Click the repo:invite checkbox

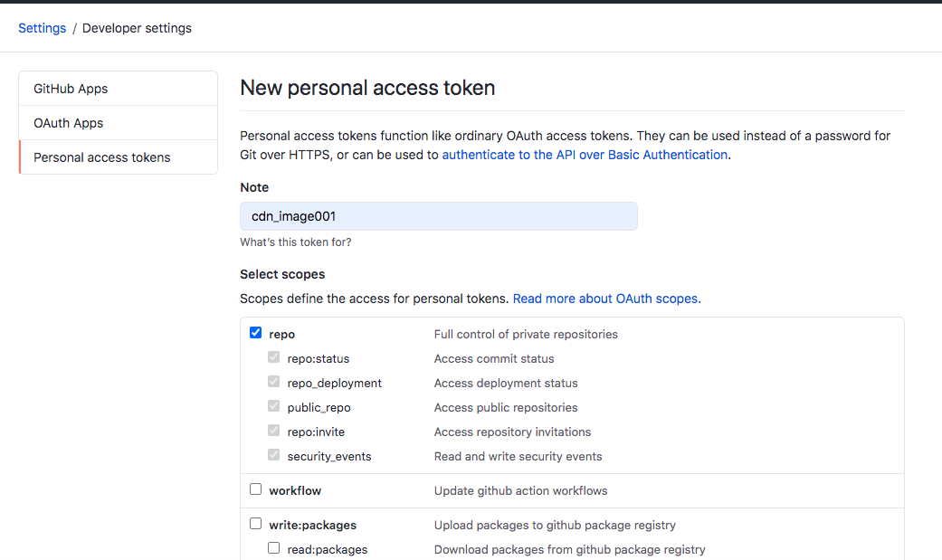point(274,431)
